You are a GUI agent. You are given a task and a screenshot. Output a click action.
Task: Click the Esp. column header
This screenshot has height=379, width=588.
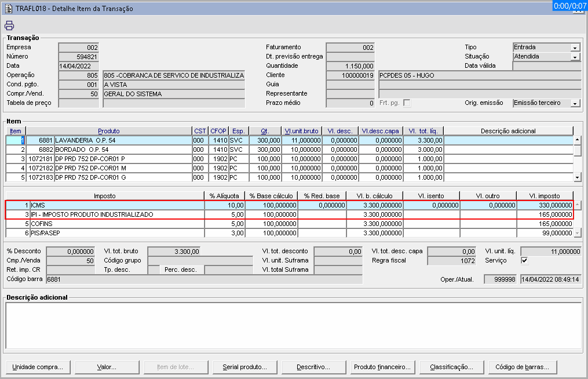click(239, 131)
